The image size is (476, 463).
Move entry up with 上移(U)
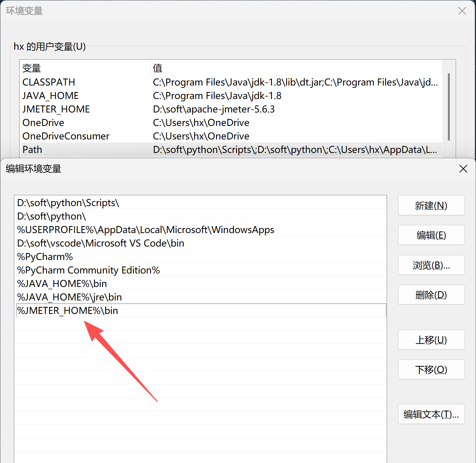point(431,340)
